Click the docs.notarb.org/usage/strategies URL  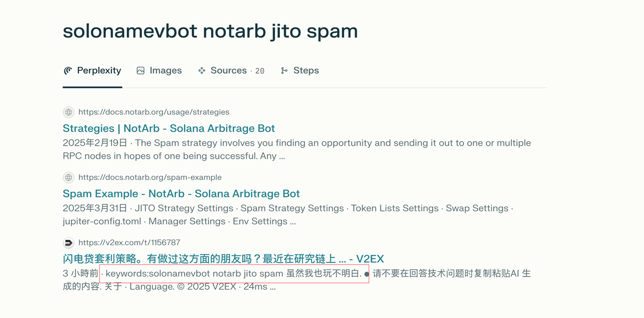point(154,112)
